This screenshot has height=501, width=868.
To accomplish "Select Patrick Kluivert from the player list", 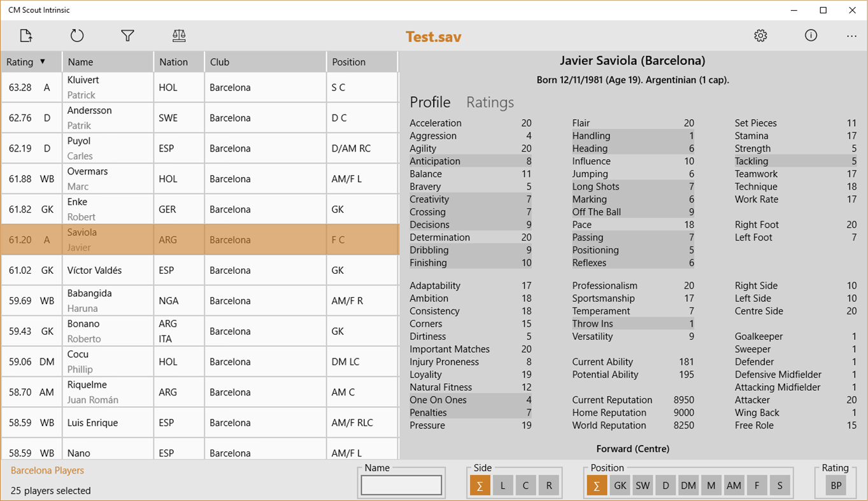I will tap(108, 87).
